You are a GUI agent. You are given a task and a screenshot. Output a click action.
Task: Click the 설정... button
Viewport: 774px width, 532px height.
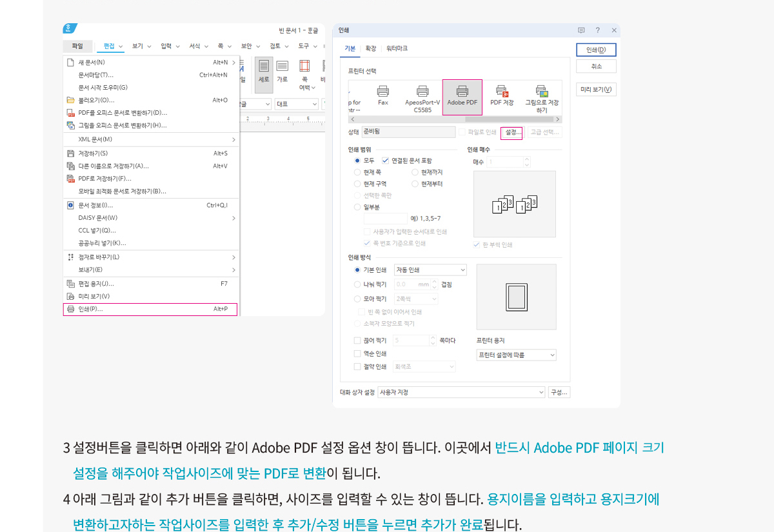(511, 132)
